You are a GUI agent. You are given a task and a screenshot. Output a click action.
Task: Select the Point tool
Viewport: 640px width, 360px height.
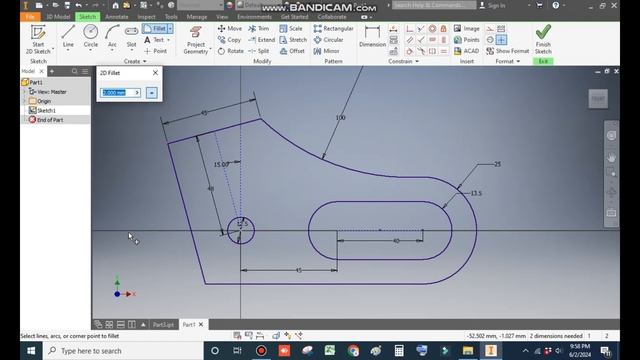click(156, 51)
